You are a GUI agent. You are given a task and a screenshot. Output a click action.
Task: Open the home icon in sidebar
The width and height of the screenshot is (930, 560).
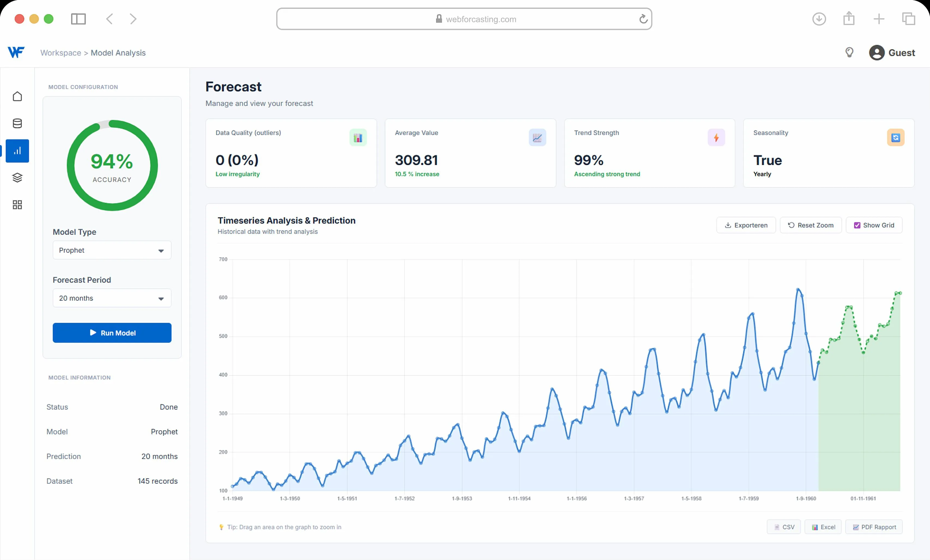[x=17, y=96]
